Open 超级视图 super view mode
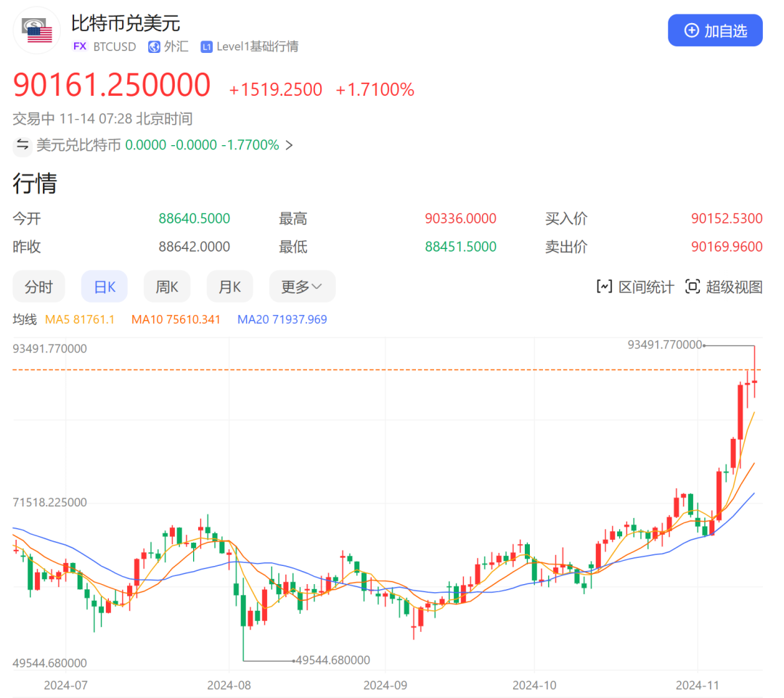Screen dimensions: 784x698 click(x=724, y=287)
